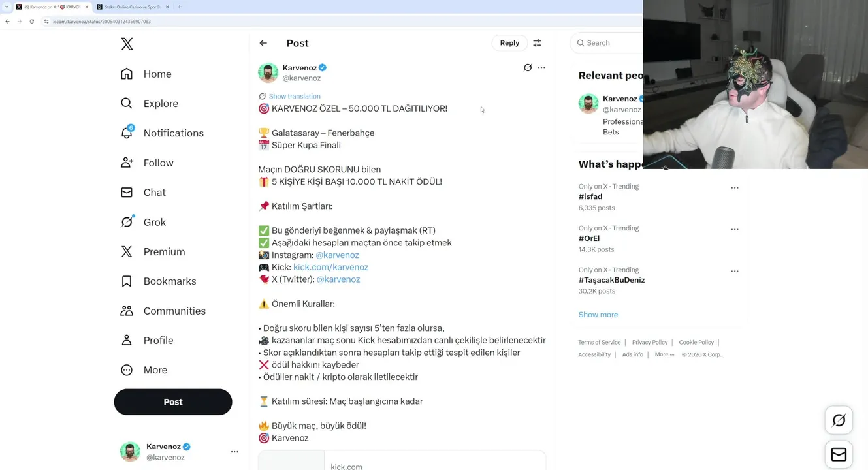This screenshot has height=470, width=868.
Task: Open floating messages envelope button
Action: [x=839, y=454]
